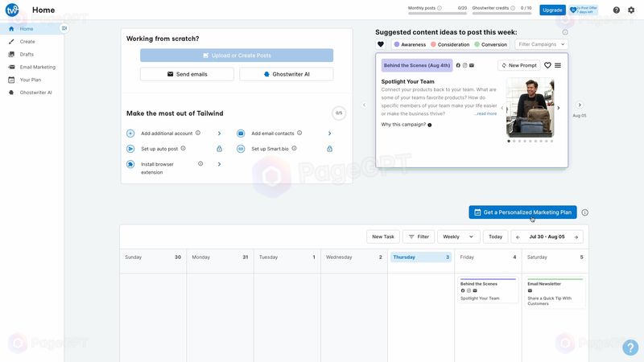Click the team member photo thumbnail
Viewport: 644px width, 362px height.
point(530,108)
